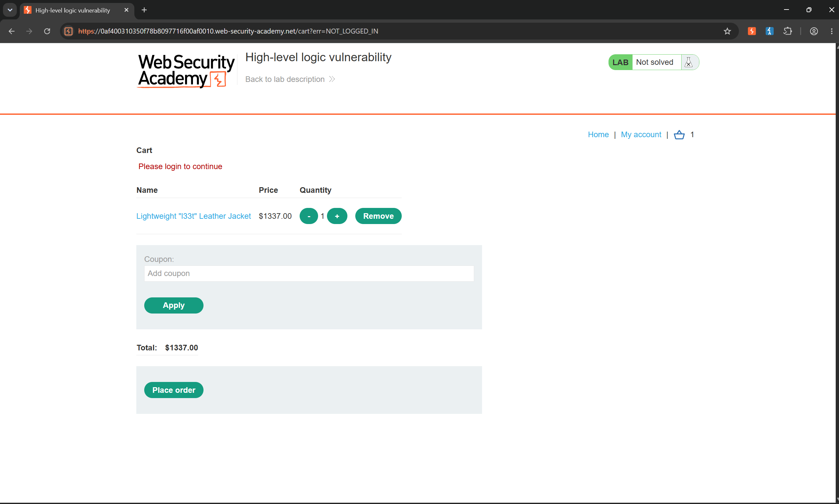Open the blue extension icon in toolbar
The width and height of the screenshot is (839, 504).
[x=769, y=31]
